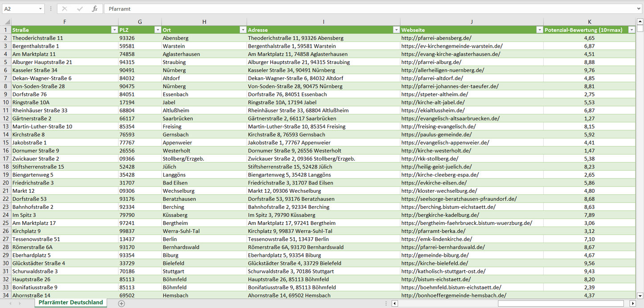
Task: Click the Insert Function fx icon
Action: pos(94,9)
